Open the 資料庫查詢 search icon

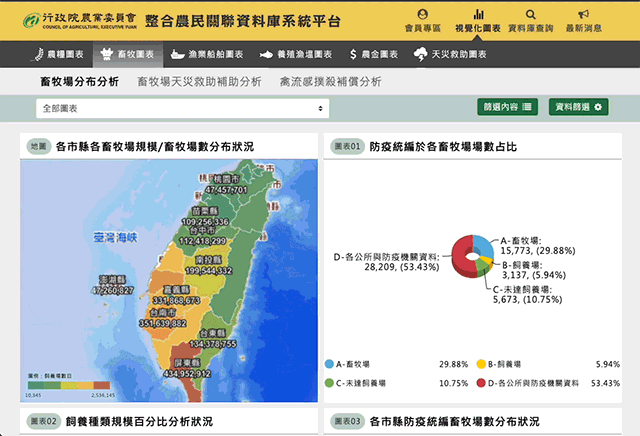pyautogui.click(x=531, y=15)
